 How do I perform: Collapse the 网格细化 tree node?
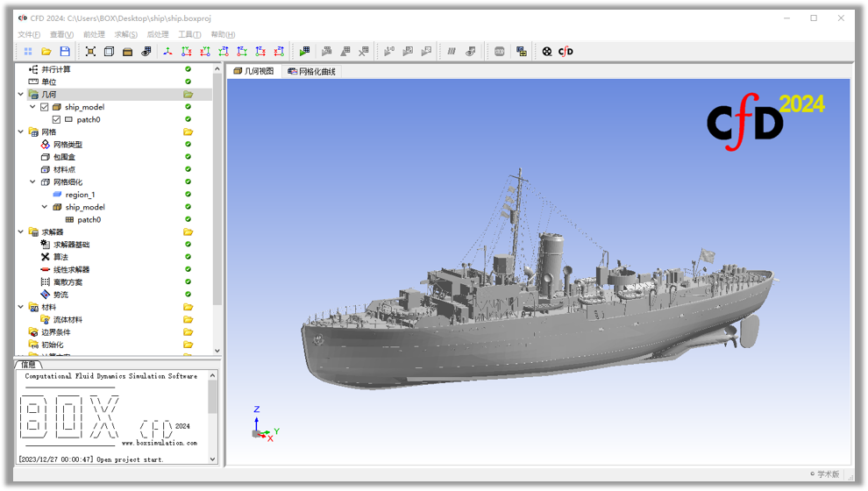pyautogui.click(x=33, y=182)
